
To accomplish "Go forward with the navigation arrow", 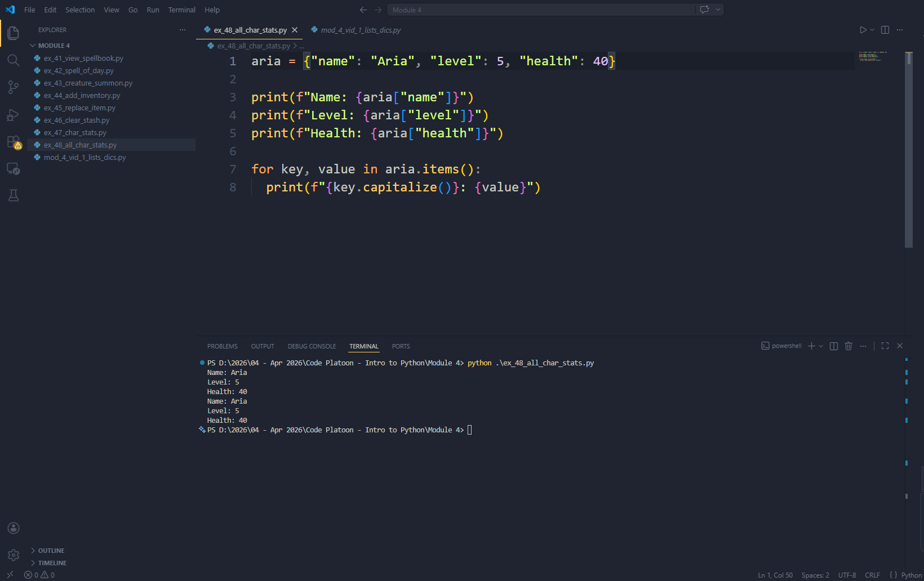I will click(x=378, y=10).
